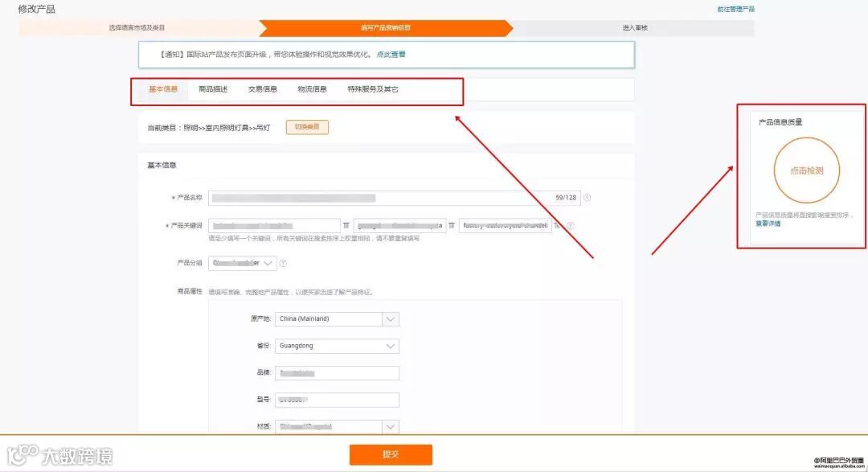Click the 提交 submit button
The width and height of the screenshot is (868, 472).
click(391, 454)
